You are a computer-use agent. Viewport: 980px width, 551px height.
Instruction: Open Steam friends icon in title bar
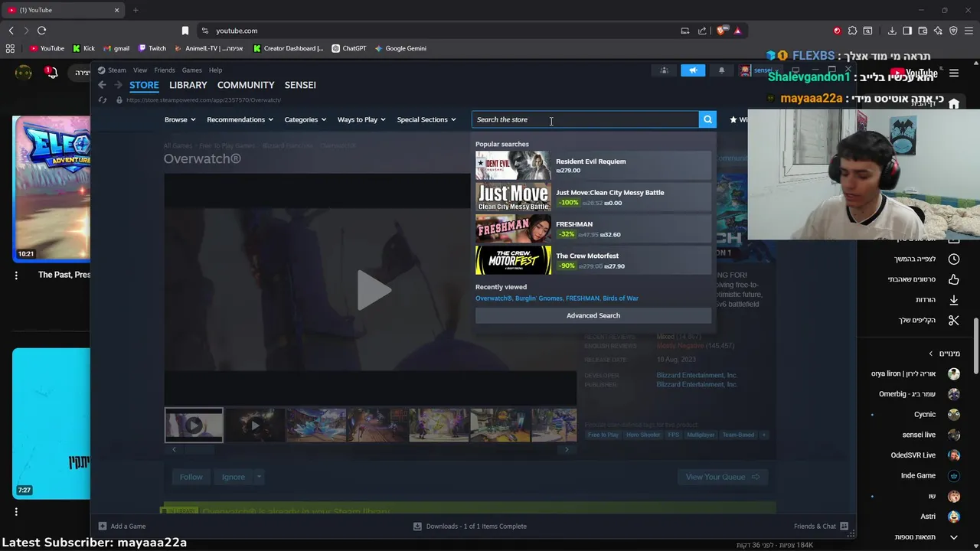coord(664,70)
